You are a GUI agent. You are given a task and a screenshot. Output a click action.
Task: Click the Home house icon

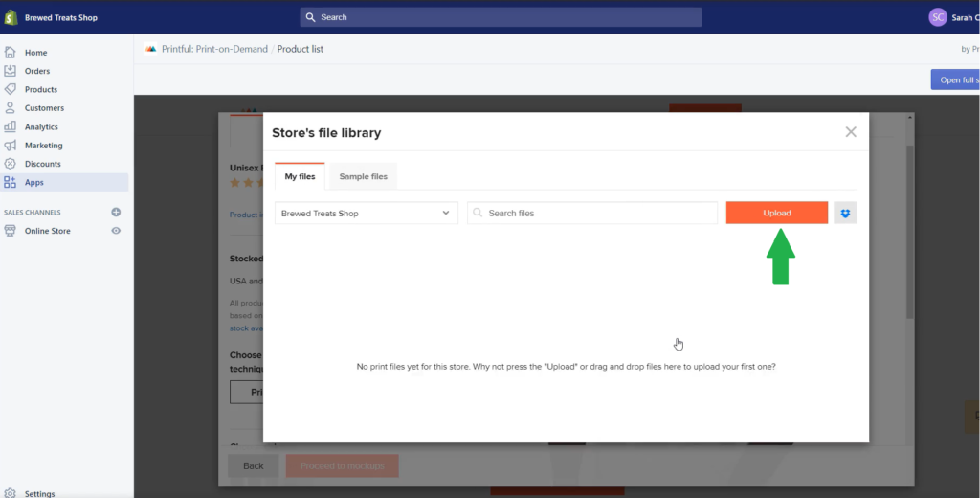[10, 53]
